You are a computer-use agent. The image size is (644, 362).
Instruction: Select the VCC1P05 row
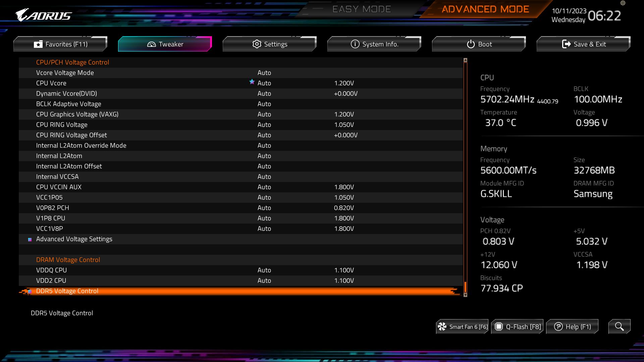point(241,197)
